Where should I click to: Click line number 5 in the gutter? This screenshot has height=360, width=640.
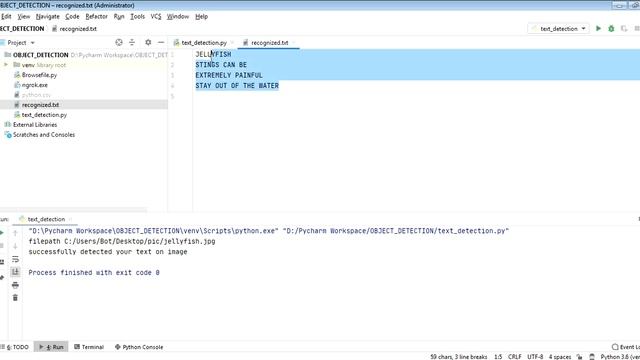point(173,96)
